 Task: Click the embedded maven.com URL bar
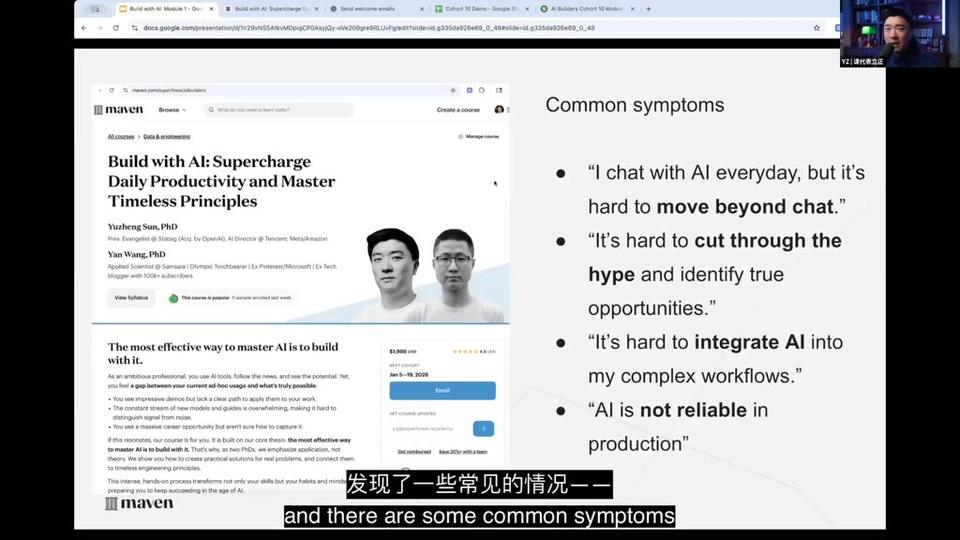coord(288,90)
